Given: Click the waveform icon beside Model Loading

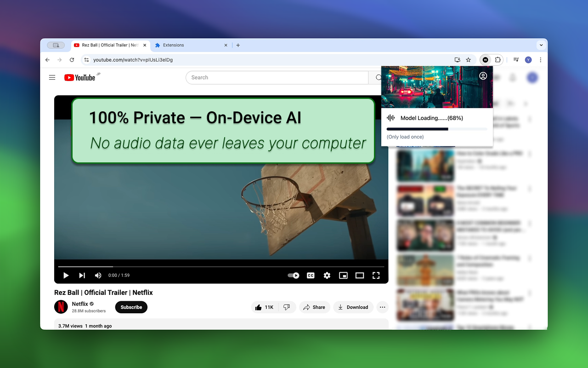Looking at the screenshot, I should pyautogui.click(x=391, y=118).
